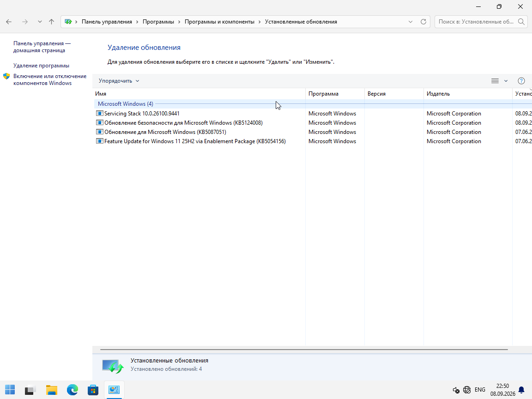532x399 pixels.
Task: Click 'Установленные обновления' breadcrumb
Action: (301, 22)
